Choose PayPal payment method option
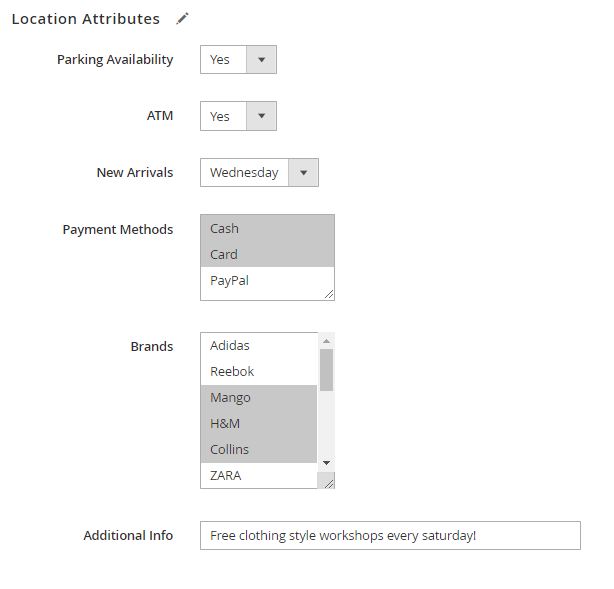614x589 pixels. (266, 280)
